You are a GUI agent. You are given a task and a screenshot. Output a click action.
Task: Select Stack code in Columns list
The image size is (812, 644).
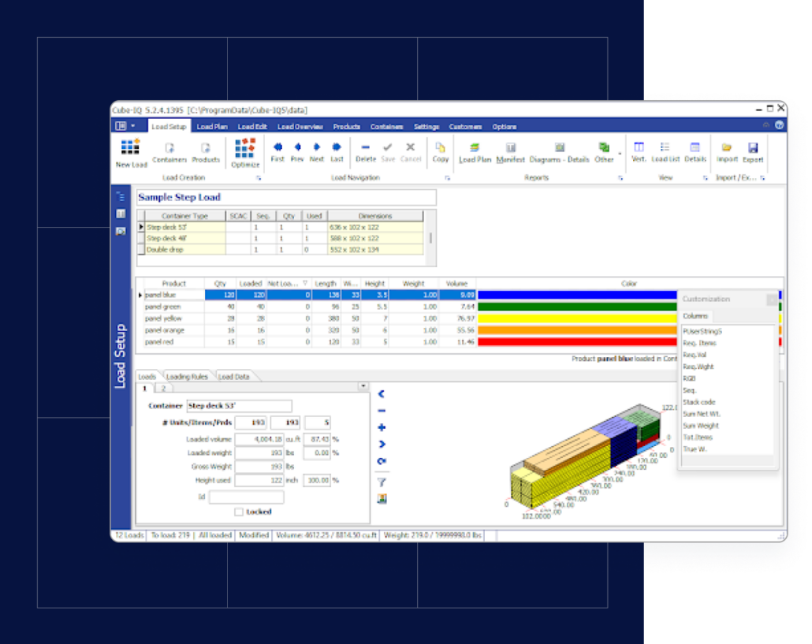point(699,402)
